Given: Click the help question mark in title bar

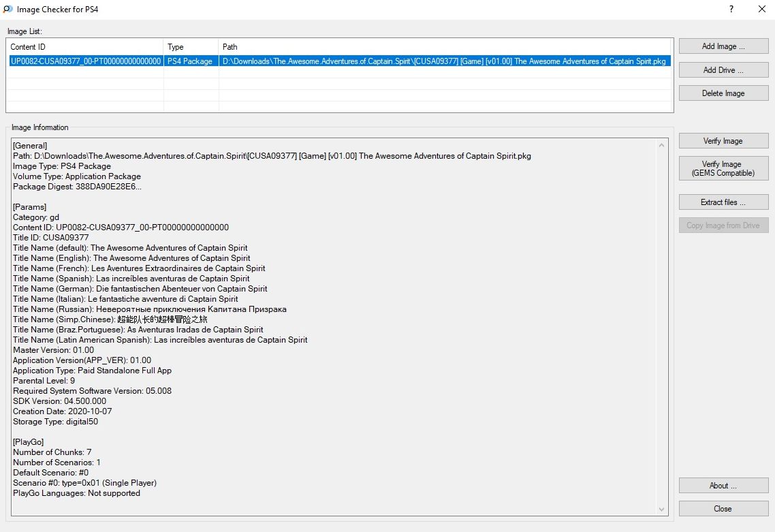Looking at the screenshot, I should click(x=731, y=9).
